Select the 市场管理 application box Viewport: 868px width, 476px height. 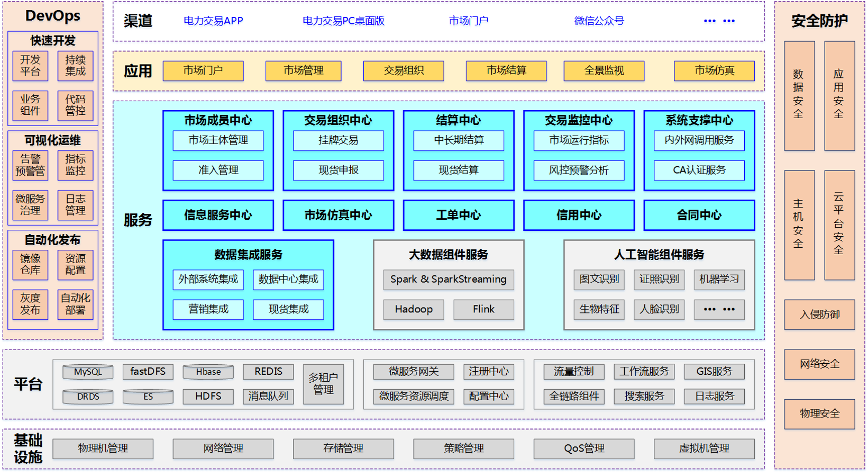pyautogui.click(x=303, y=70)
